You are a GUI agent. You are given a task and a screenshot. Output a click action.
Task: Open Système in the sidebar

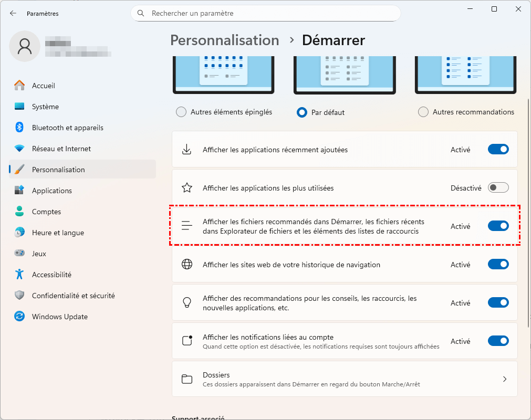pyautogui.click(x=45, y=107)
